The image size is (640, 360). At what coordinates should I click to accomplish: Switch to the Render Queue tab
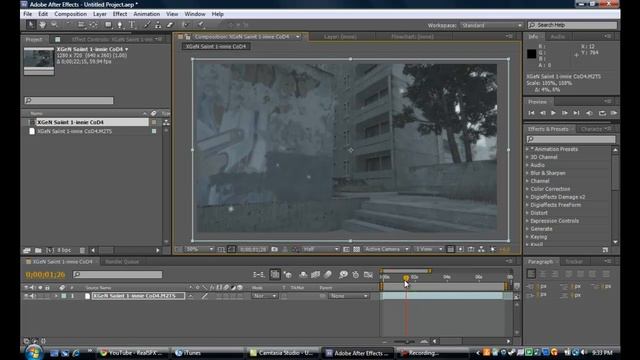tap(122, 262)
